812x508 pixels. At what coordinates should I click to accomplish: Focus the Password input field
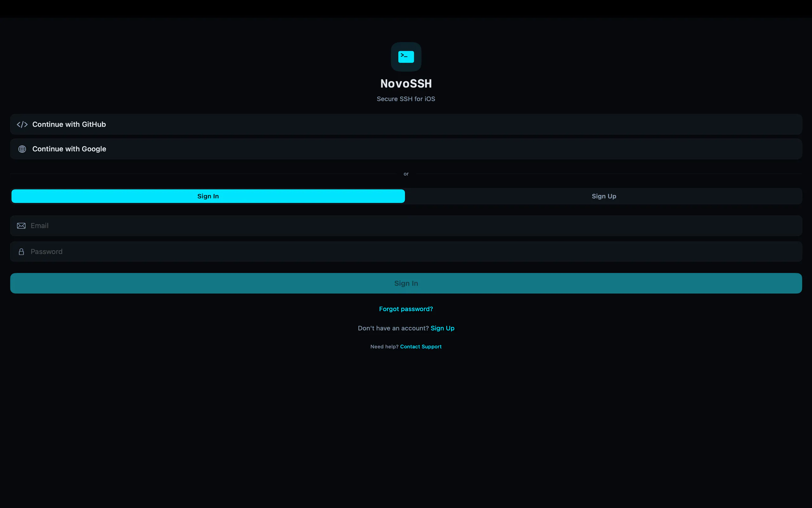pyautogui.click(x=406, y=252)
